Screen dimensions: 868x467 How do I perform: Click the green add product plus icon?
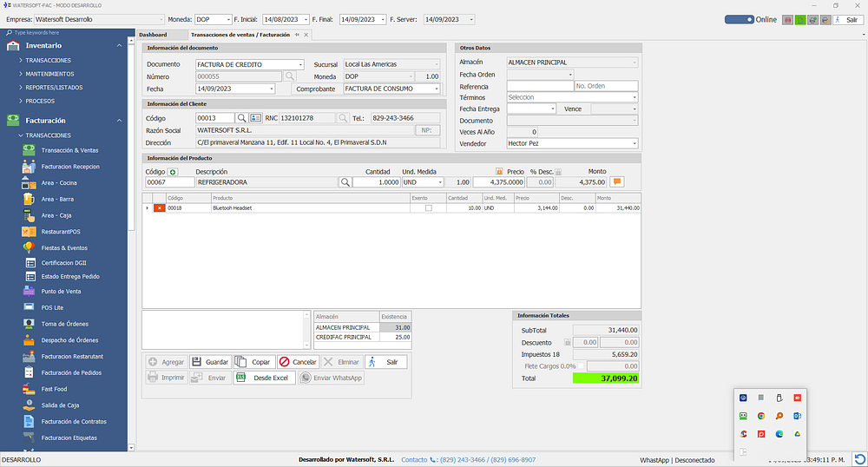coord(173,172)
